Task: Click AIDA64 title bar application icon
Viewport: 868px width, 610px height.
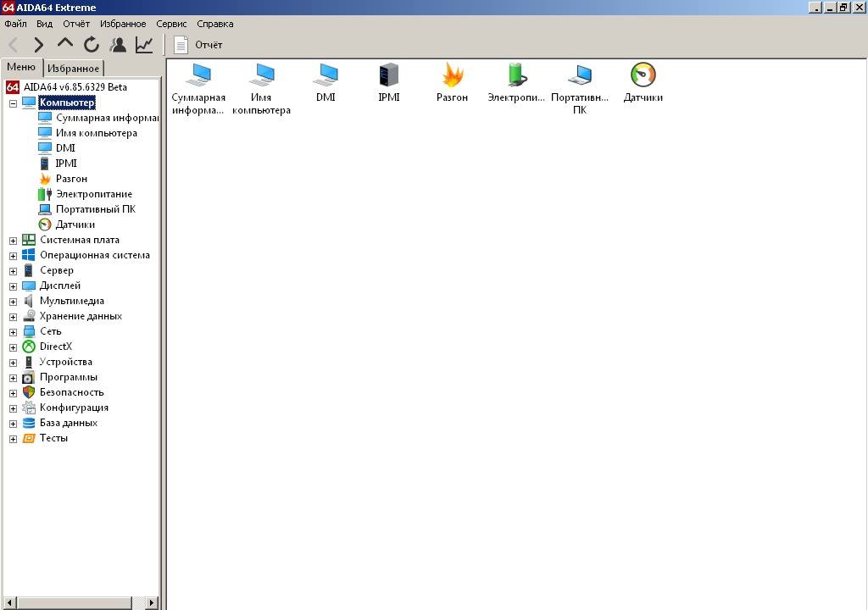Action: pyautogui.click(x=8, y=7)
